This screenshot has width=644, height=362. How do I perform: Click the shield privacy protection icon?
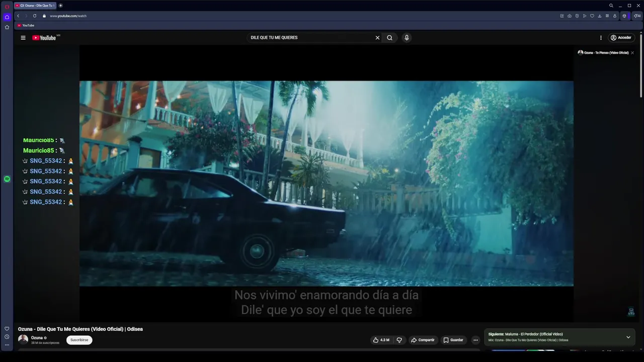577,16
